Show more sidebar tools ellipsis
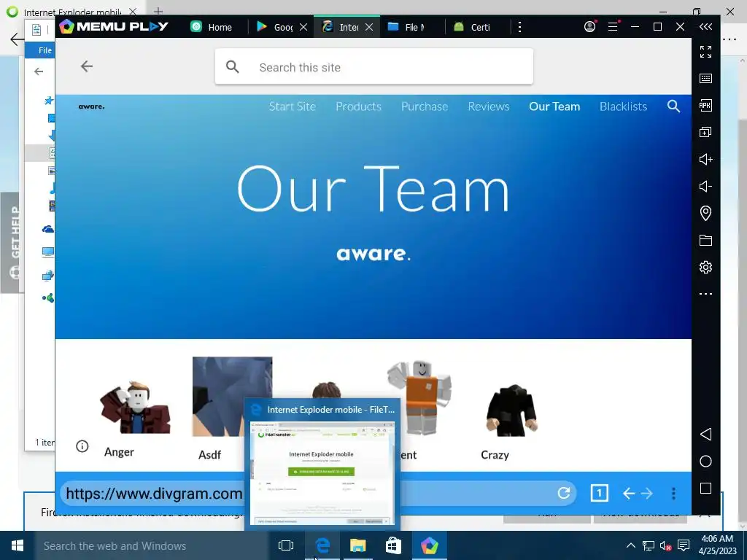The image size is (747, 560). point(705,294)
